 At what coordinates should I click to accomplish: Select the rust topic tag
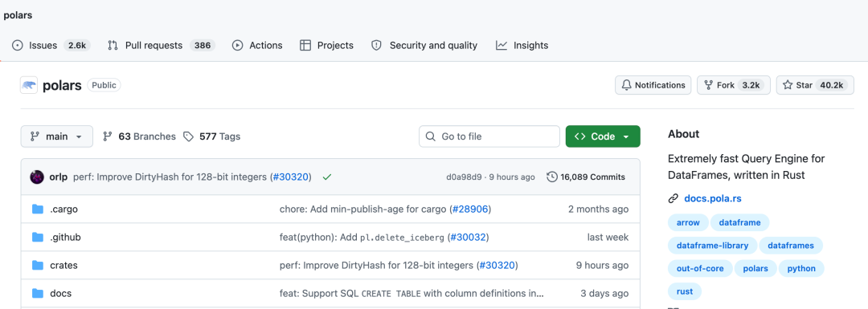(x=685, y=291)
